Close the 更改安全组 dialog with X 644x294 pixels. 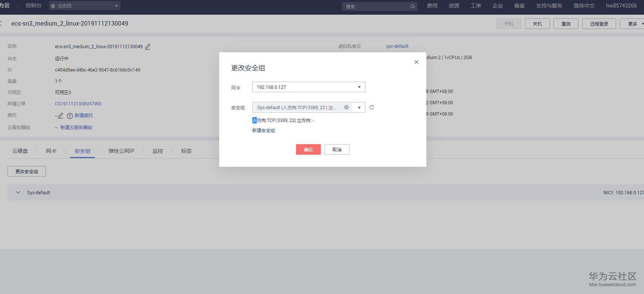click(416, 62)
